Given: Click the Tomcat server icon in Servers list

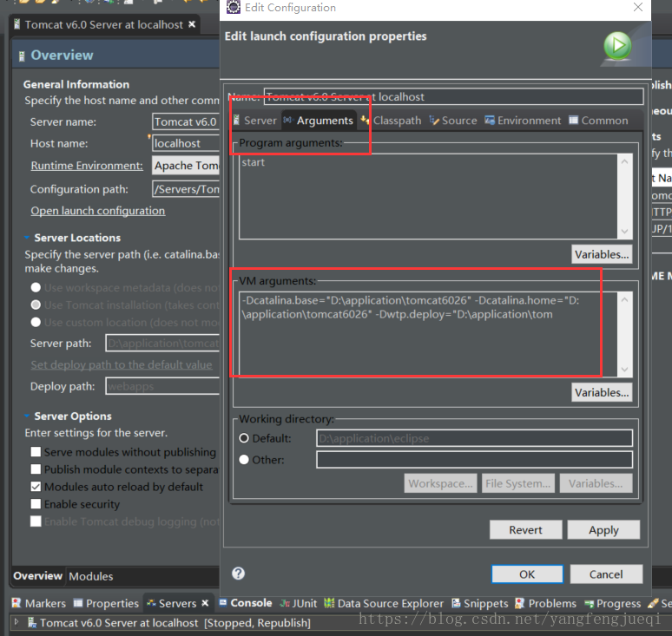Looking at the screenshot, I should pos(32,622).
